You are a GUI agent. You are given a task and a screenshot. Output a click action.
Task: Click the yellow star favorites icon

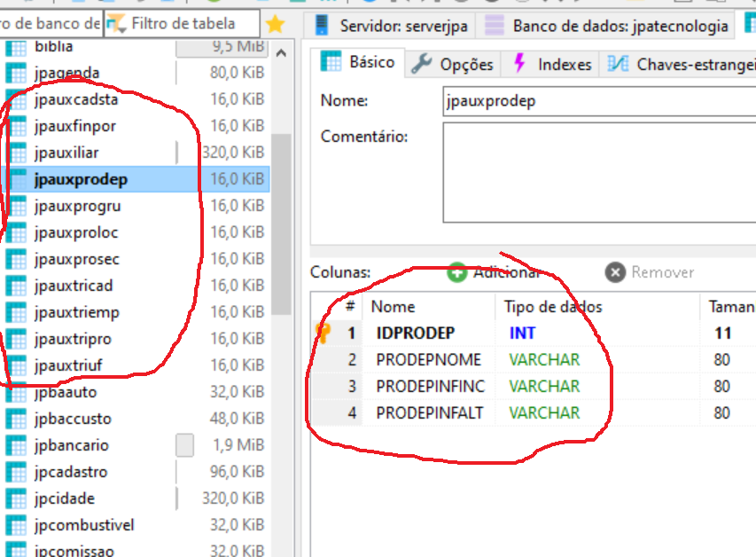click(275, 24)
